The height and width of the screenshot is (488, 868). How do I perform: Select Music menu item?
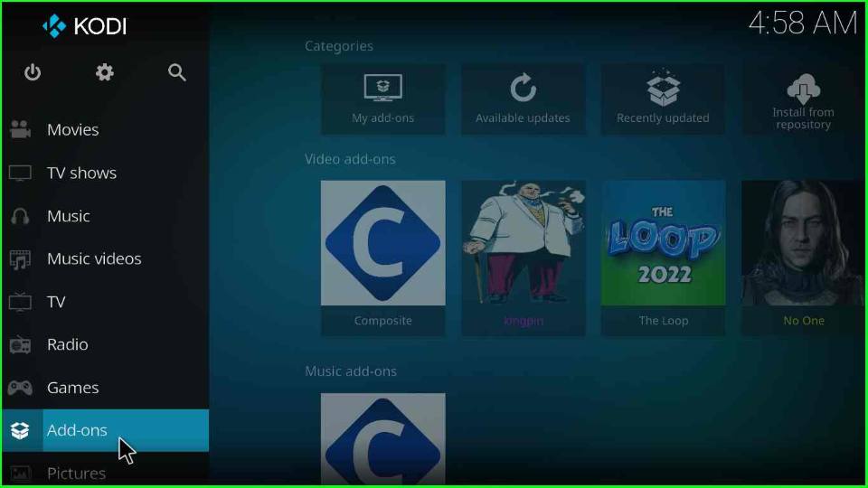click(x=105, y=216)
